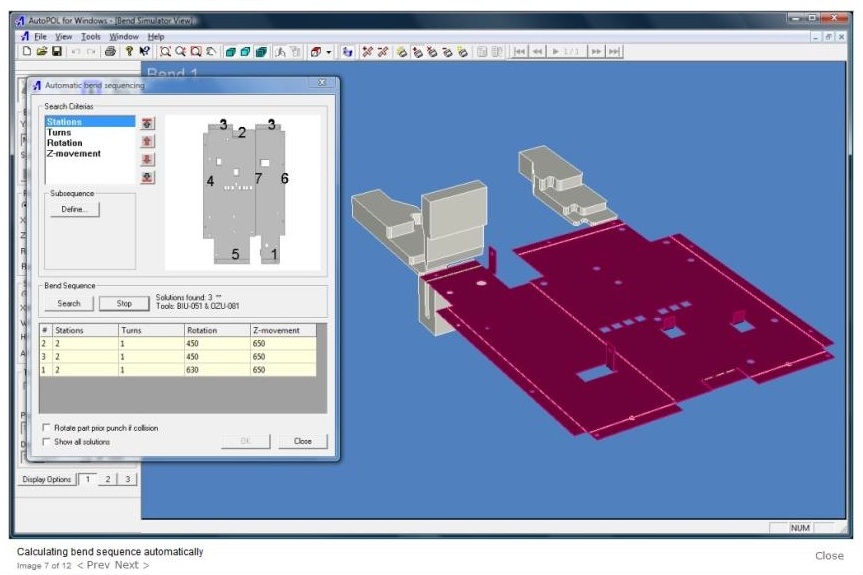Open the dropdown arrow beside the view box icon
The width and height of the screenshot is (863, 575).
pyautogui.click(x=329, y=51)
